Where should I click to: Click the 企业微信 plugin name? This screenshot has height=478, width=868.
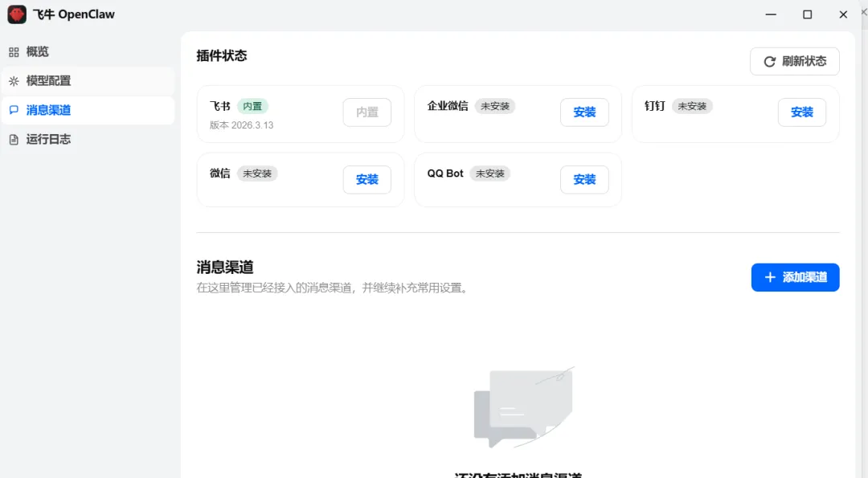(448, 106)
